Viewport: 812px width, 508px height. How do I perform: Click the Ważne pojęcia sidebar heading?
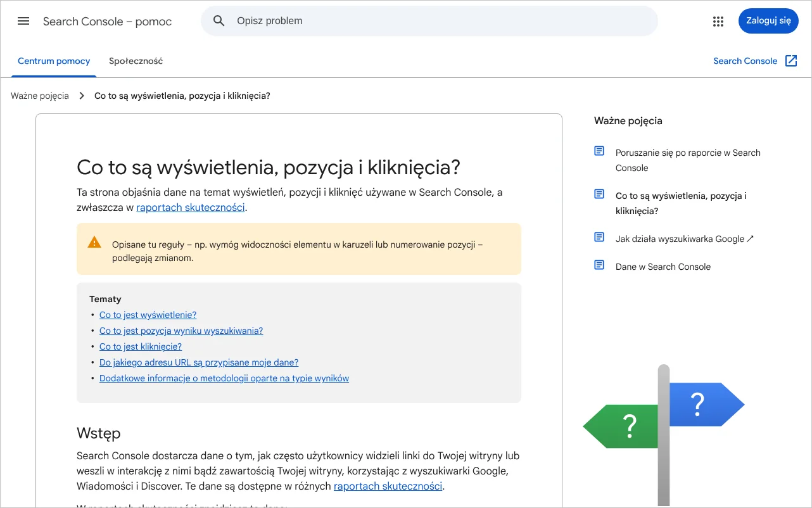pos(628,121)
